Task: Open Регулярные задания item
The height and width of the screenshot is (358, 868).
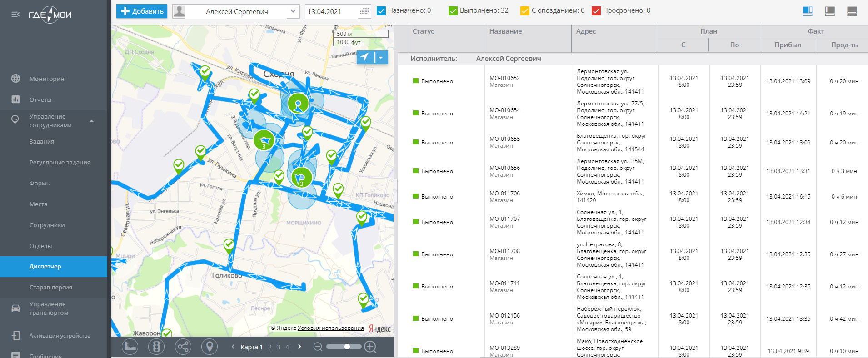Action: (60, 162)
